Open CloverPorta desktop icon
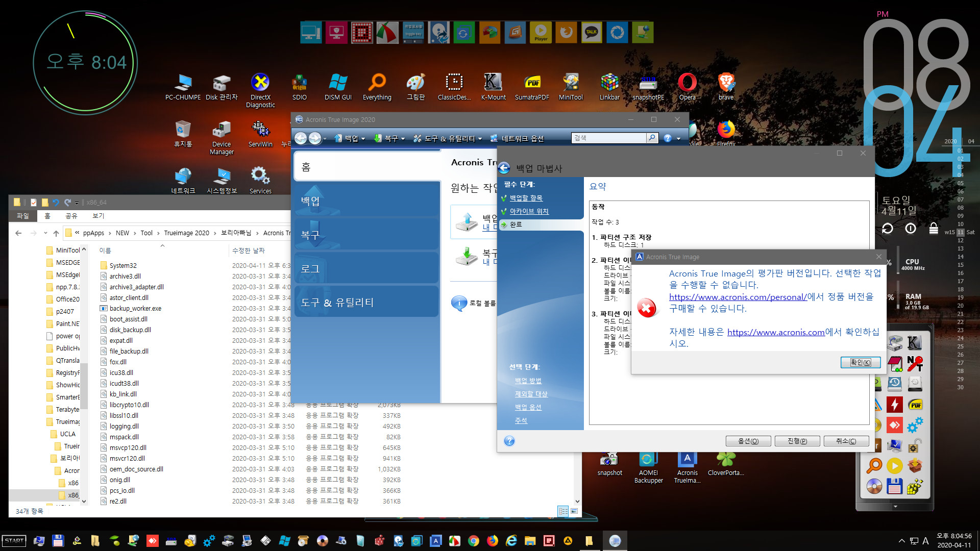Screen dimensions: 980x551 [x=726, y=464]
